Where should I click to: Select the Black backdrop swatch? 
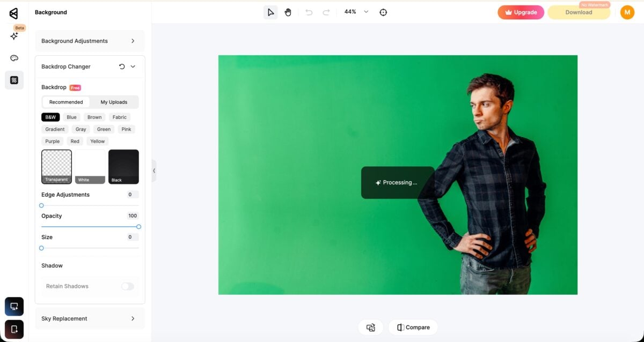[x=123, y=166]
